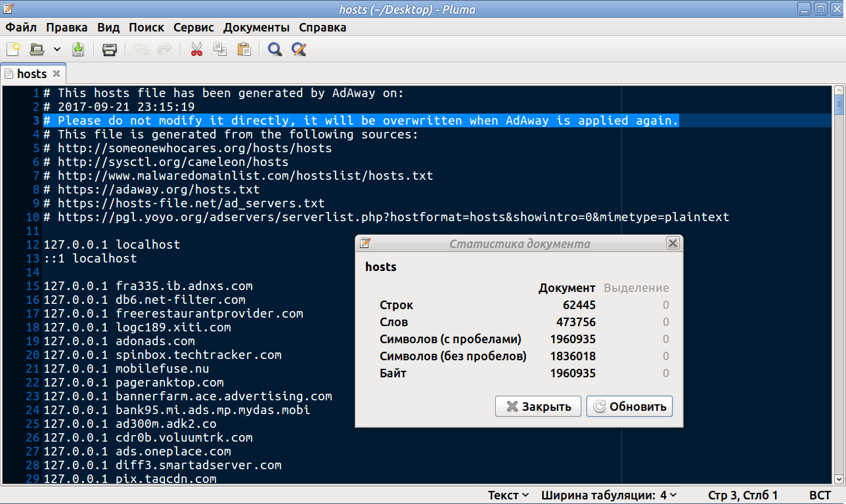Click the '127.0.0.1 localhost' line
The width and height of the screenshot is (846, 504).
112,245
